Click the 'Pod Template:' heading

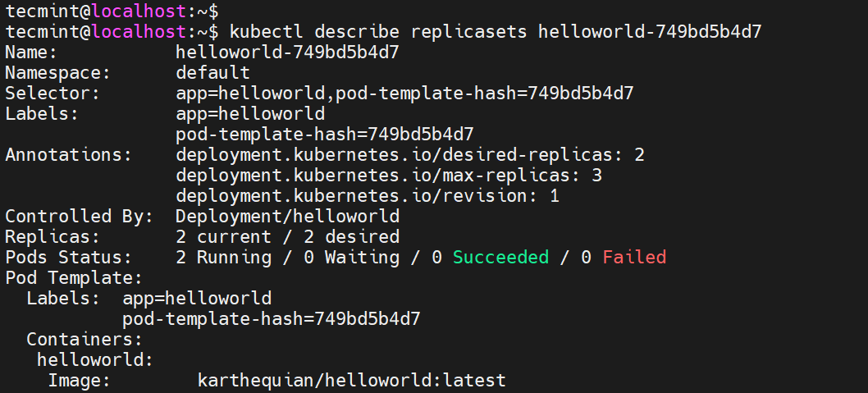(74, 278)
